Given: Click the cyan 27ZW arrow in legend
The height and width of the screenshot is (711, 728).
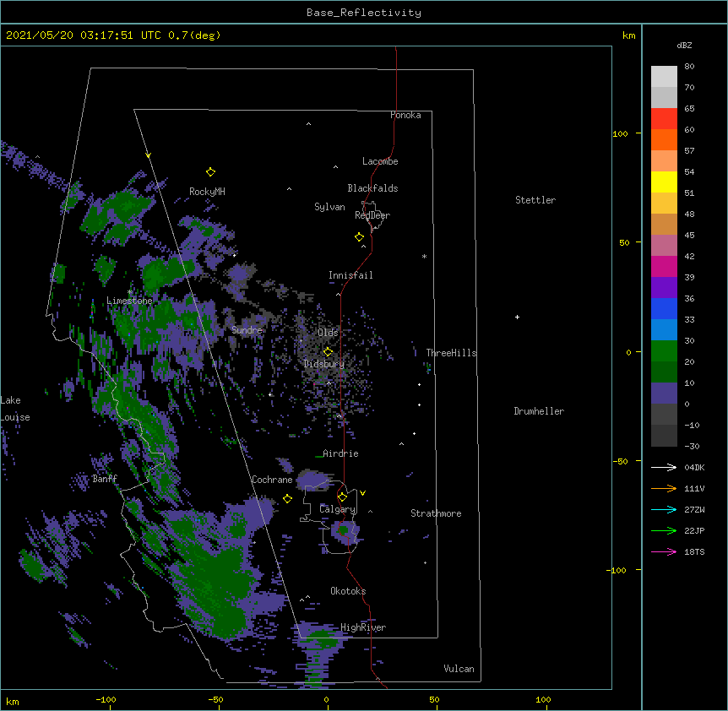Looking at the screenshot, I should coord(664,509).
